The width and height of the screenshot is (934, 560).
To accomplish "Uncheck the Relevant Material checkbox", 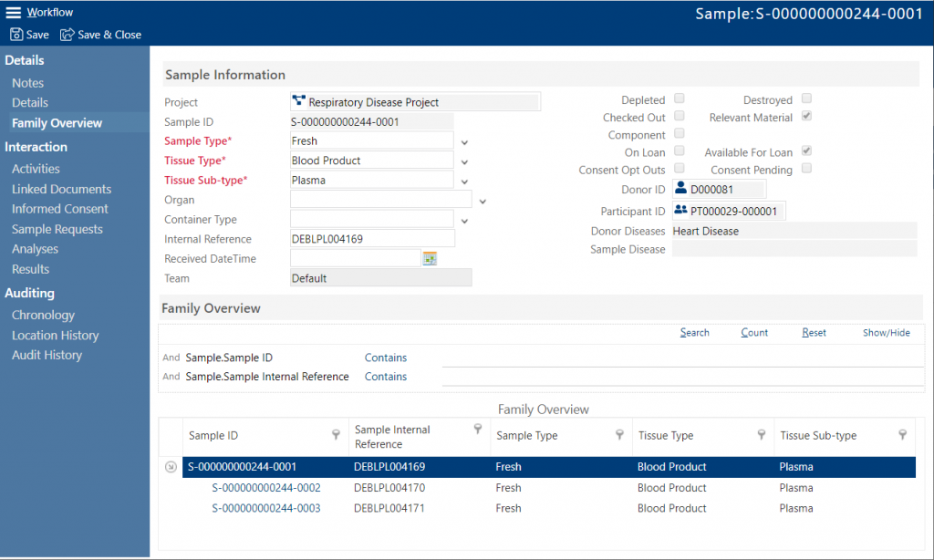I will [806, 117].
